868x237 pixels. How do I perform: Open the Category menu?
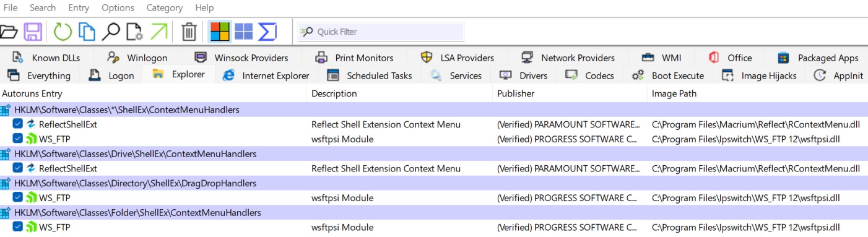(x=165, y=8)
